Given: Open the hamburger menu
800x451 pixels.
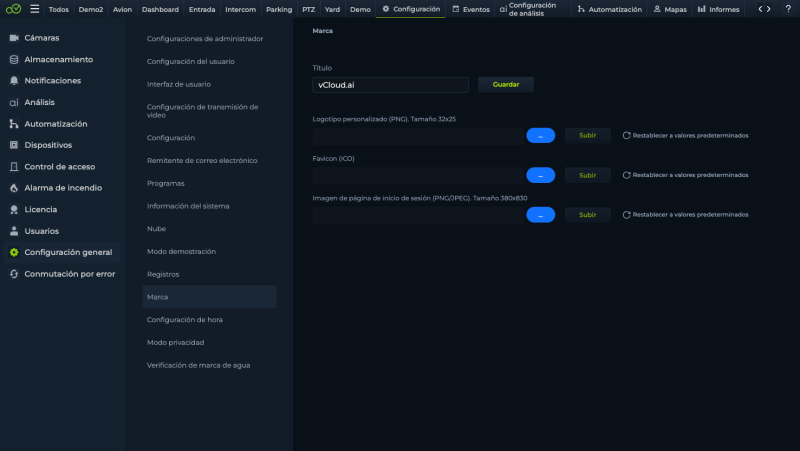Looking at the screenshot, I should pos(35,9).
